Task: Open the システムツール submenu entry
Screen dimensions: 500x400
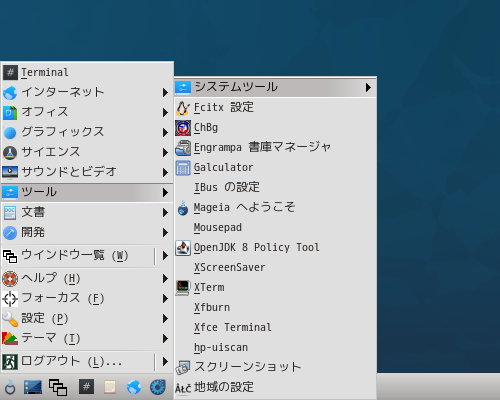Action: tap(275, 87)
